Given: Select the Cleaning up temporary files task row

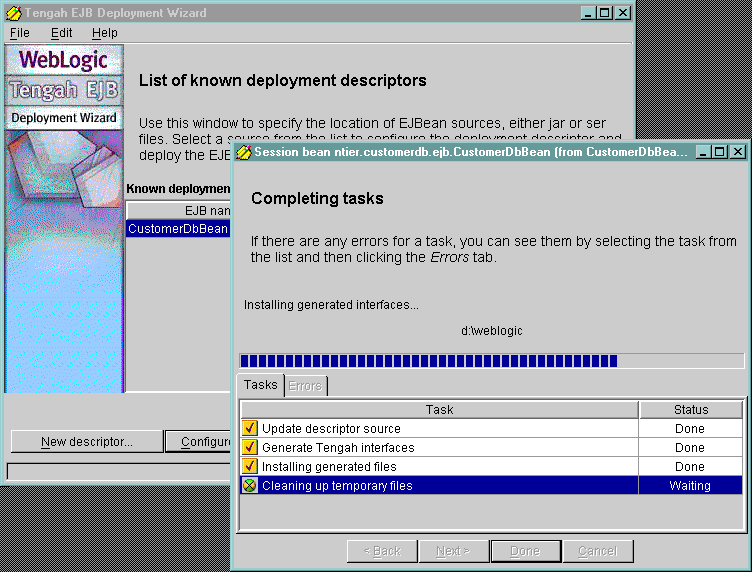Looking at the screenshot, I should (x=491, y=486).
